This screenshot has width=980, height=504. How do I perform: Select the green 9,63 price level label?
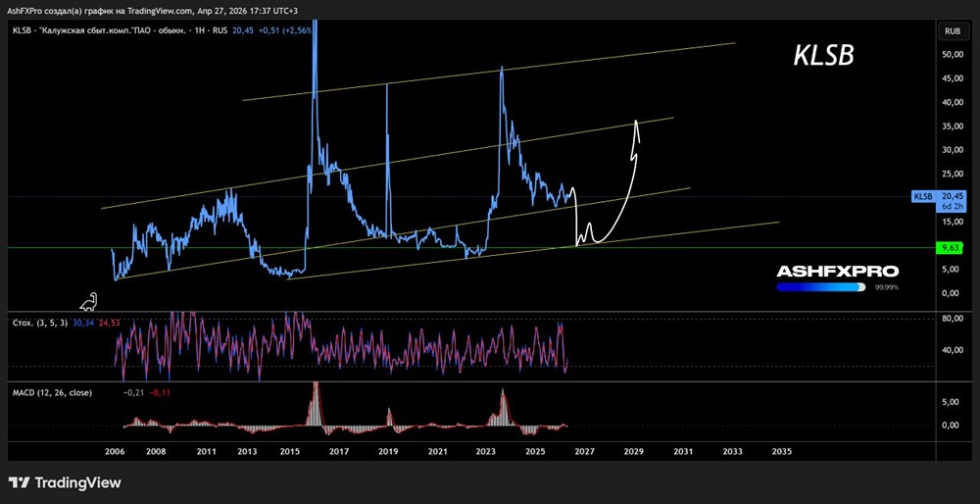[x=951, y=248]
